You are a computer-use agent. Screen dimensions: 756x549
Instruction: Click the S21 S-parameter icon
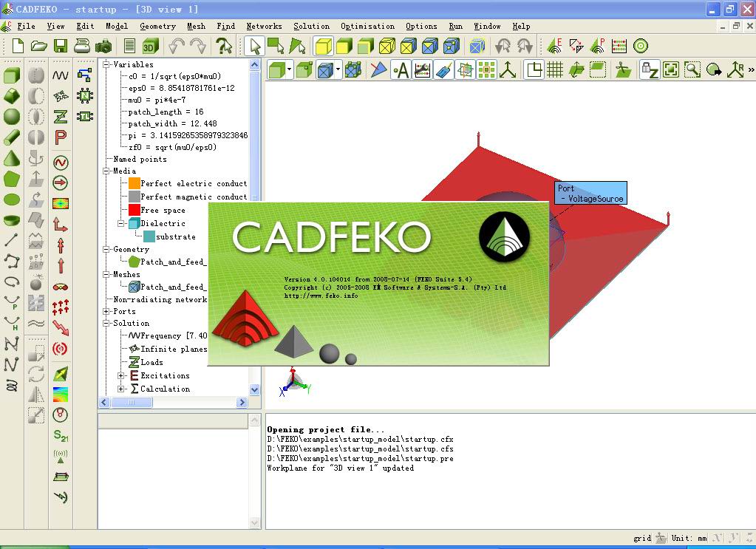point(61,436)
